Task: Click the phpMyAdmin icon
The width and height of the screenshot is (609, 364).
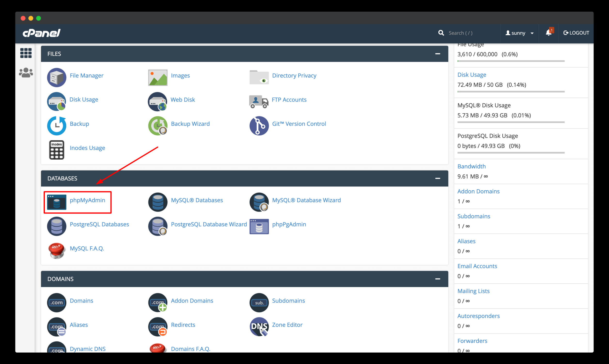Action: click(x=57, y=202)
